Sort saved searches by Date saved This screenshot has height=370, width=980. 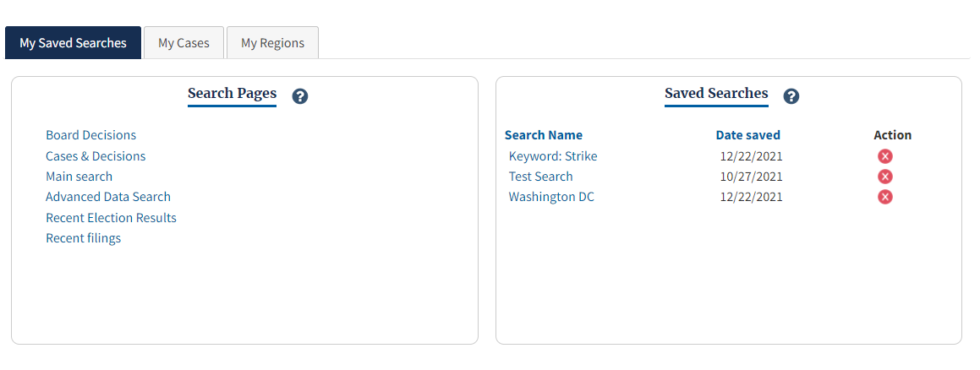point(747,135)
